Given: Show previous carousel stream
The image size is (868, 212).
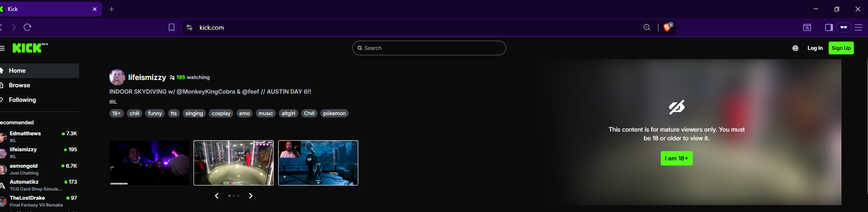Looking at the screenshot, I should pos(217,196).
